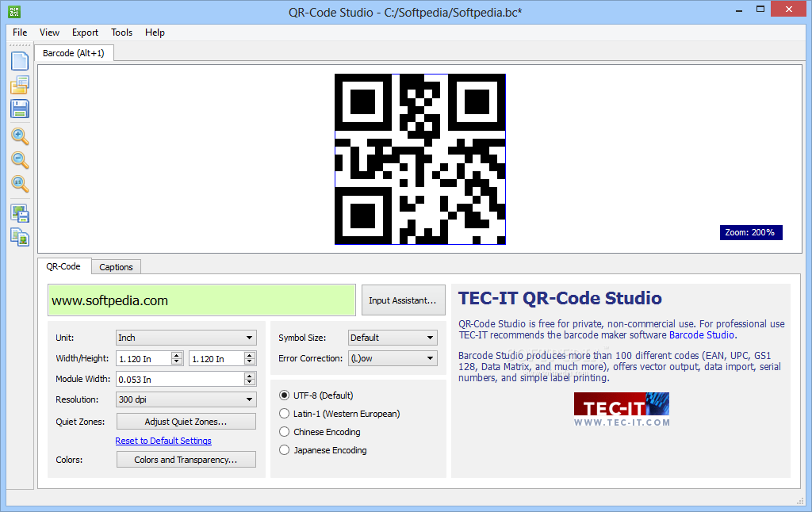Select the UTF-8 (Default) radio button
The image size is (812, 512).
(x=284, y=395)
